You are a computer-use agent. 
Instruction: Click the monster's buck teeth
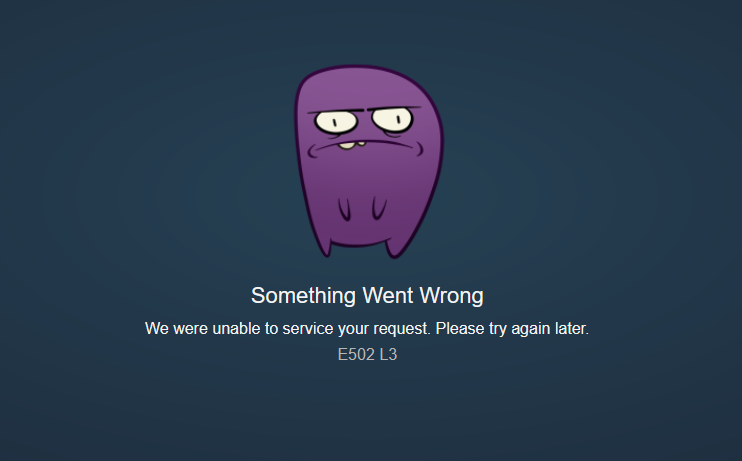click(352, 144)
